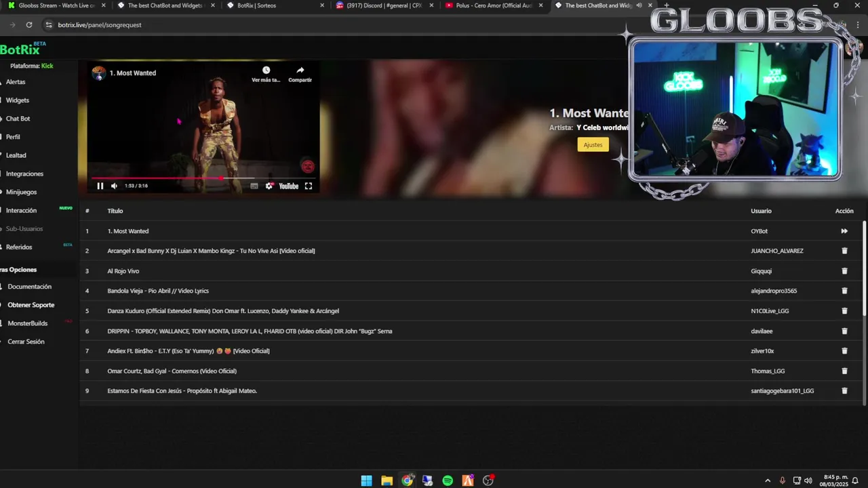Click username JUANCHO_ALVAREZ
This screenshot has width=868, height=488.
click(777, 251)
